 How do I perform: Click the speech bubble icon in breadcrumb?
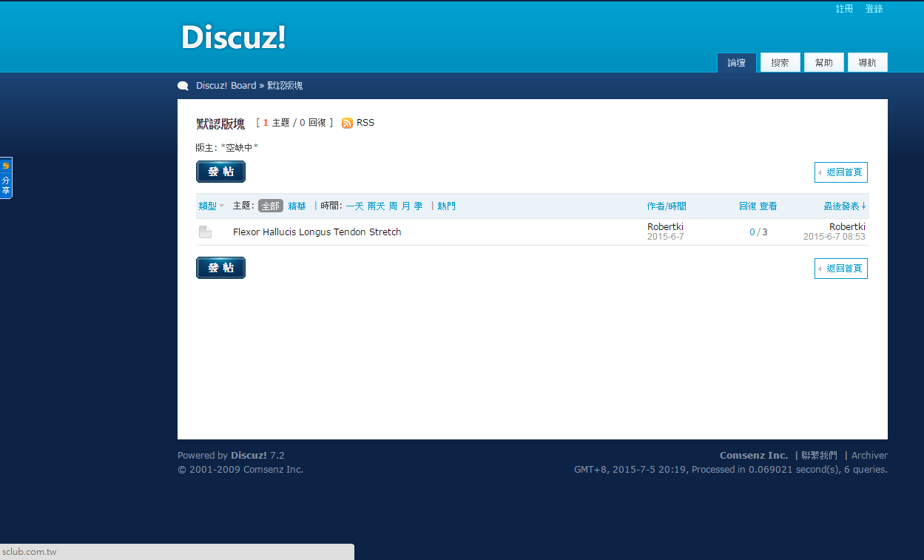point(183,86)
